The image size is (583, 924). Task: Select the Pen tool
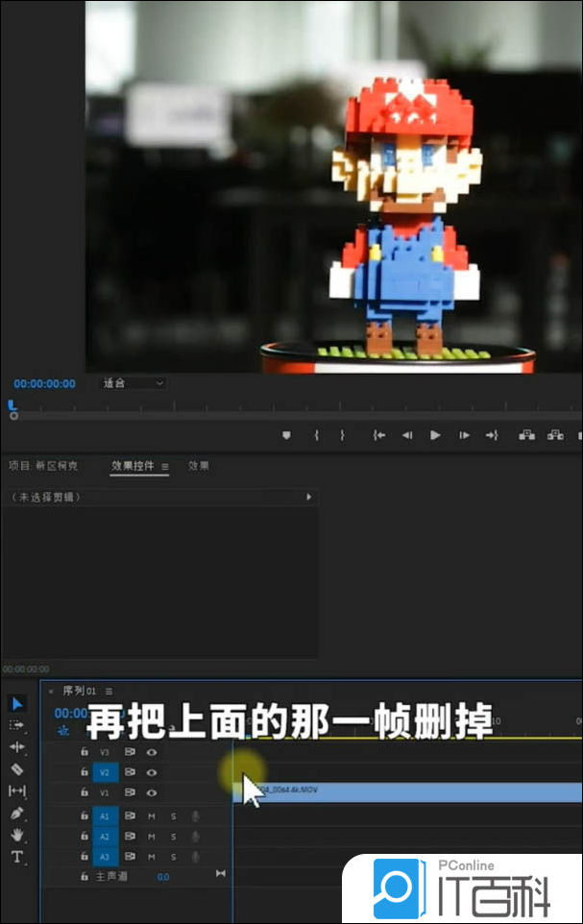point(17,813)
